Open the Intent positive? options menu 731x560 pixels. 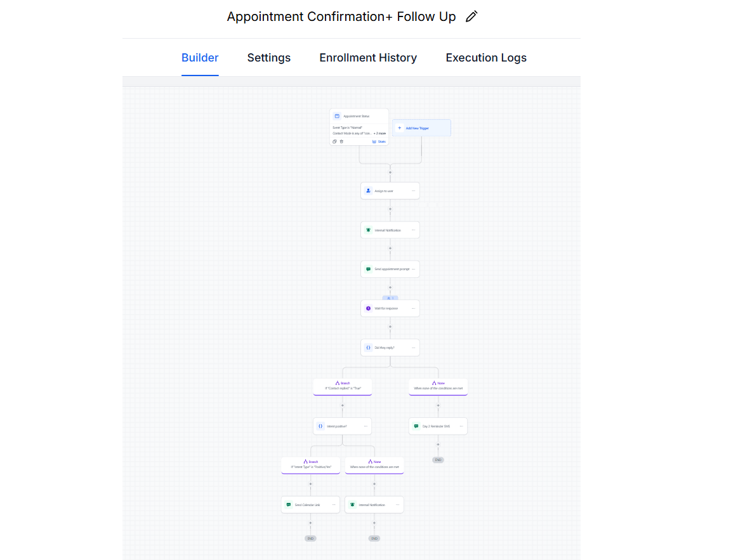click(x=366, y=426)
